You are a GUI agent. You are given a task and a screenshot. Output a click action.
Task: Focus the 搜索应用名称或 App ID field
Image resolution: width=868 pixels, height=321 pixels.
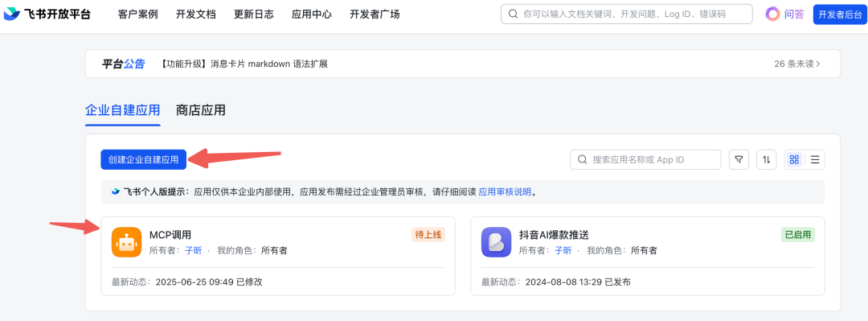645,159
